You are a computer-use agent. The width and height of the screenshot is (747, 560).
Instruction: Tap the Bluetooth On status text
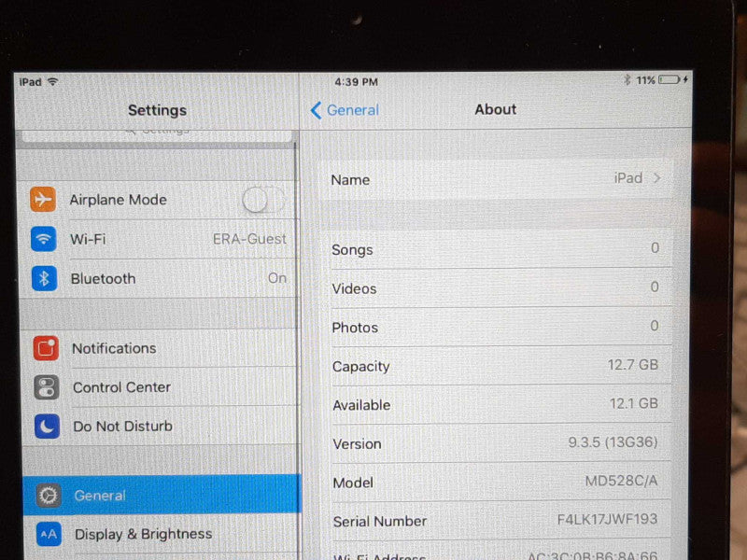tap(277, 278)
